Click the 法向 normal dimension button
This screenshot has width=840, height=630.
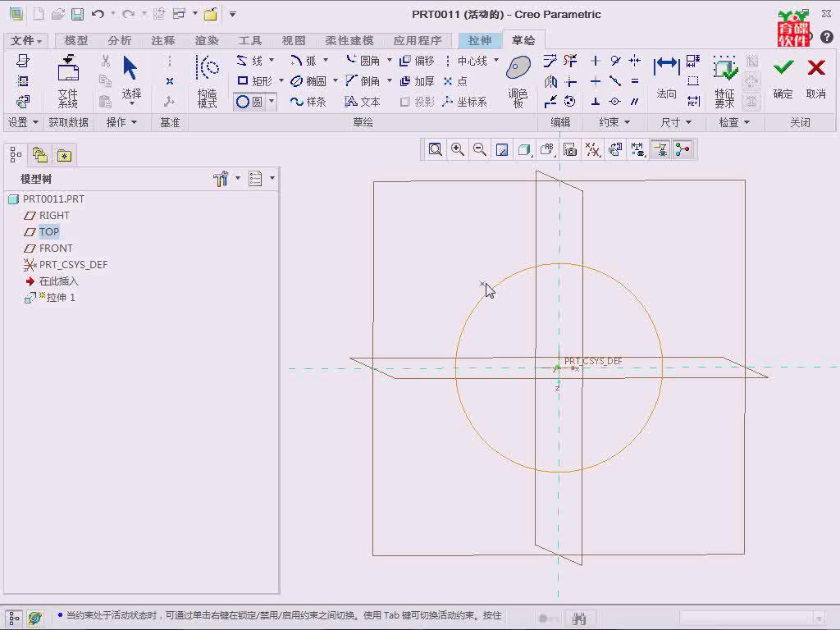[666, 78]
